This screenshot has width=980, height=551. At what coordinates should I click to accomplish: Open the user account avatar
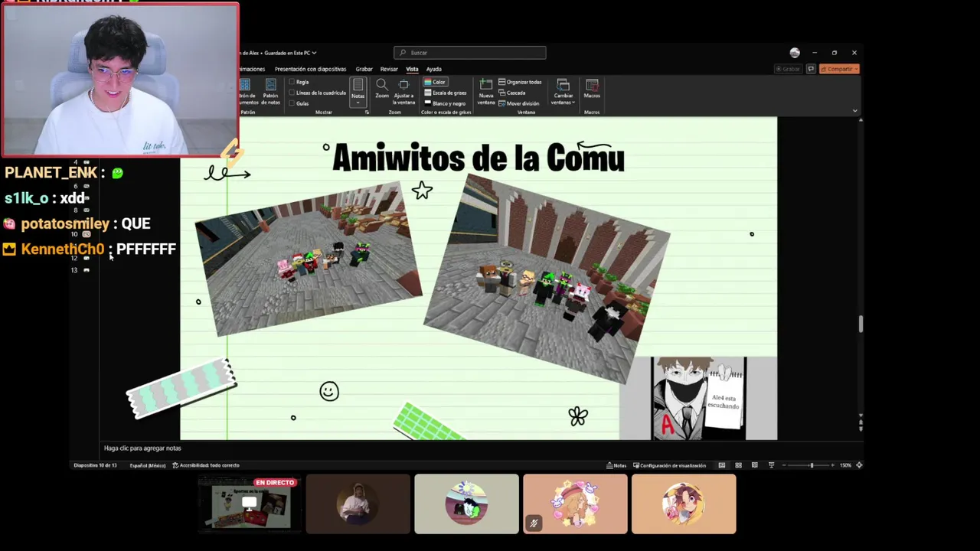(795, 53)
